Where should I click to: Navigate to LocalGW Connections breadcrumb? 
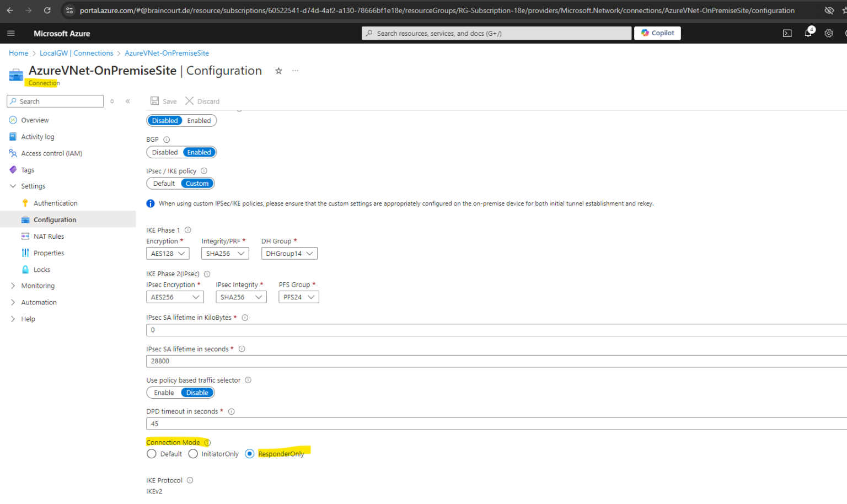pos(76,53)
